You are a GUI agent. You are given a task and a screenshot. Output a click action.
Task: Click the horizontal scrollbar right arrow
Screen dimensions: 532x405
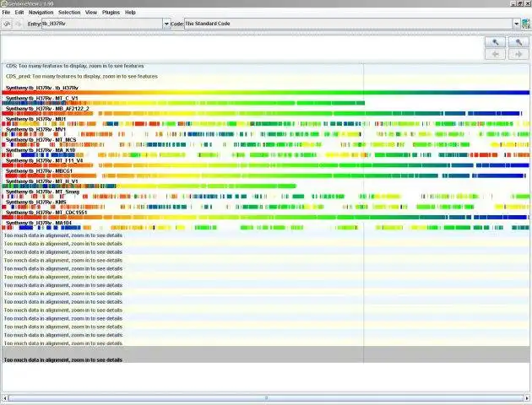coord(527,398)
